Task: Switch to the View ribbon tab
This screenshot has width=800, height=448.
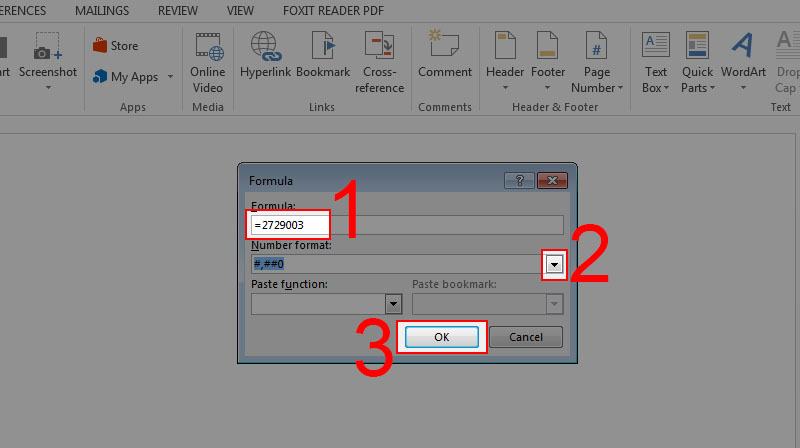Action: [240, 11]
